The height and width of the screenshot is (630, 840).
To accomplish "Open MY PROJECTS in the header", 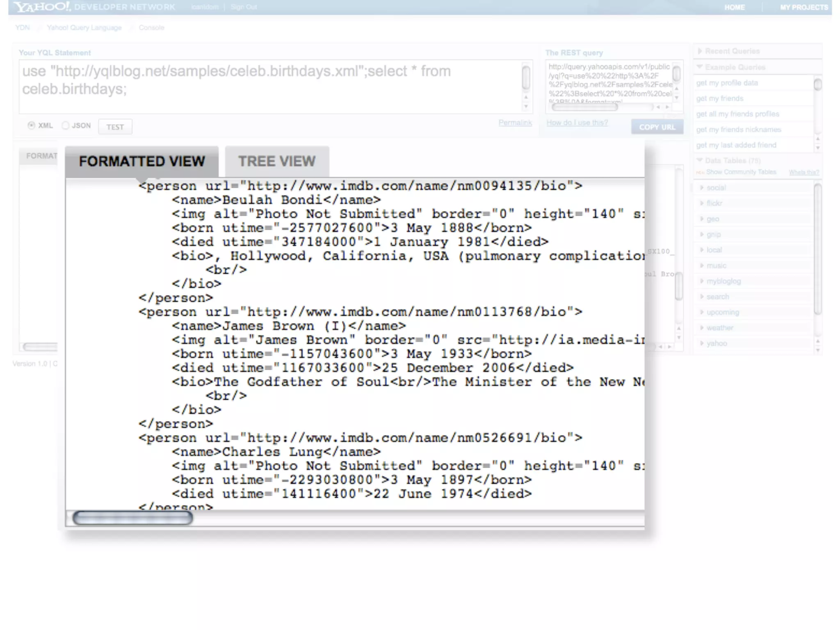I will pyautogui.click(x=804, y=7).
